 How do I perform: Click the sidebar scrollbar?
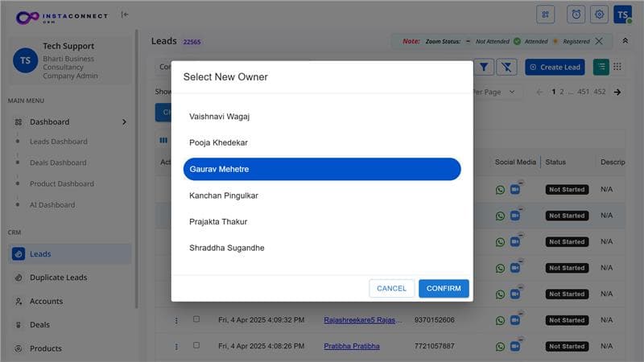point(136,168)
